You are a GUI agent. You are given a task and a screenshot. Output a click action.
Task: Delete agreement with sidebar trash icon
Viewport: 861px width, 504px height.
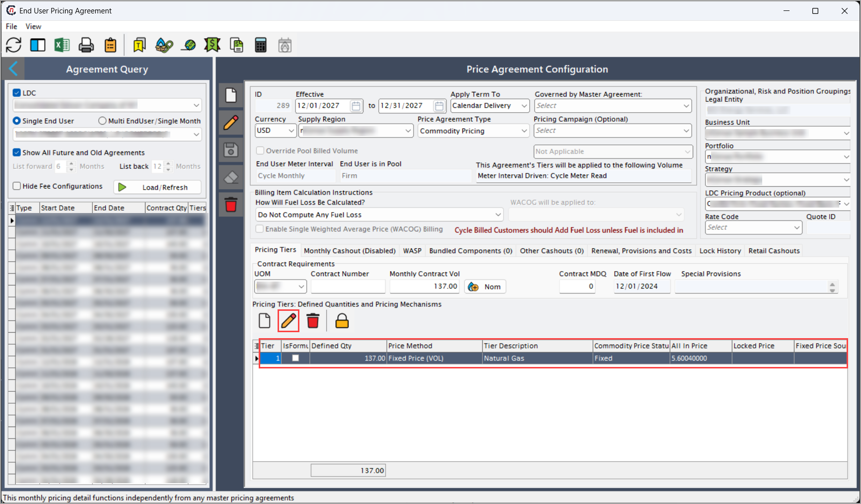(x=231, y=204)
